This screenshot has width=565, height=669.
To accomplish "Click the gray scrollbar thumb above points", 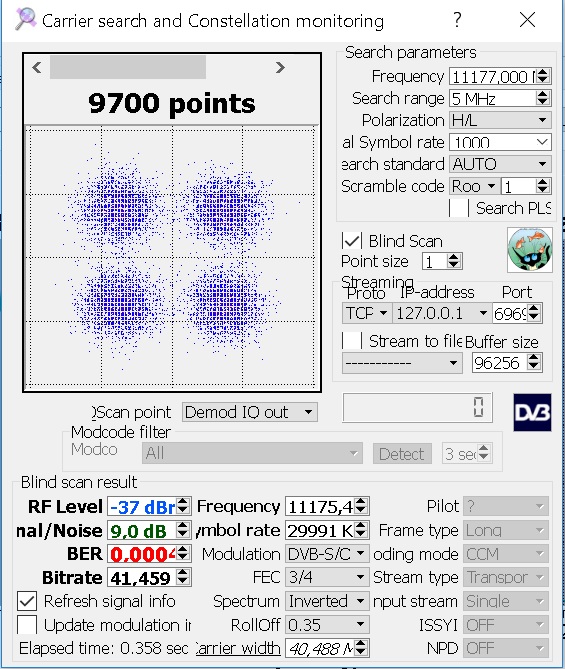I will pyautogui.click(x=128, y=67).
